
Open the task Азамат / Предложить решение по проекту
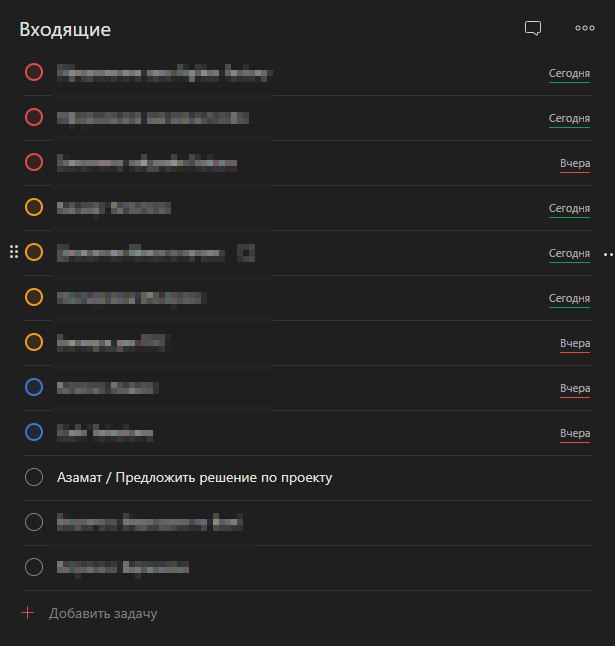(194, 477)
